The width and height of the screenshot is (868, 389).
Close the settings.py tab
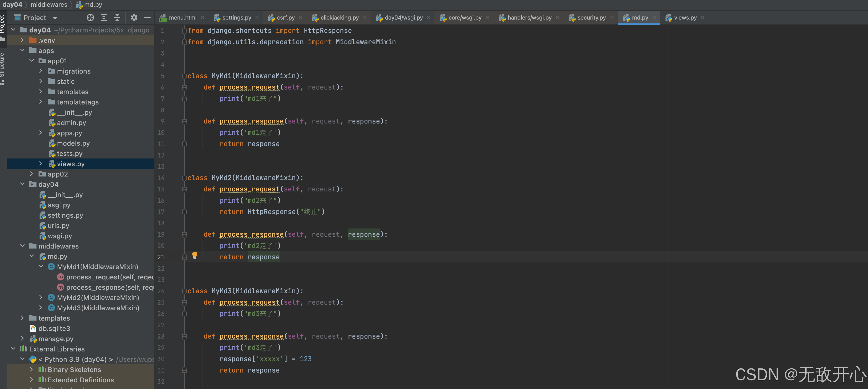click(x=257, y=17)
